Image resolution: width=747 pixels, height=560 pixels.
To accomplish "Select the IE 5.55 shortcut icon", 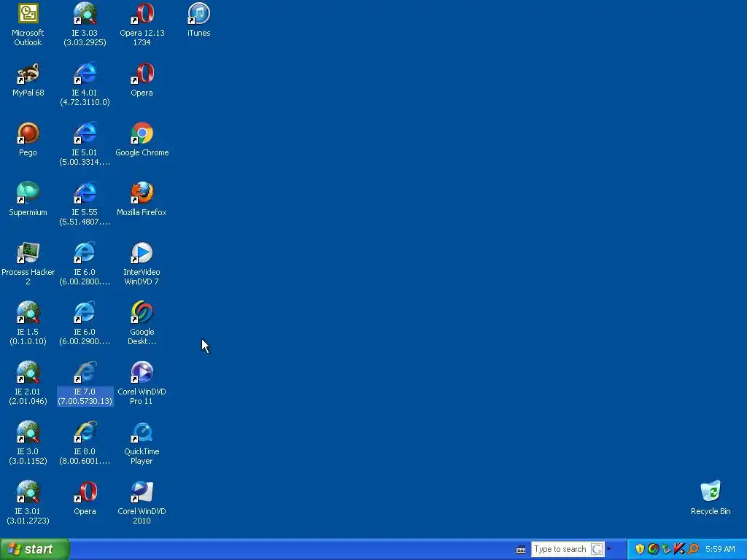I will coord(85,192).
